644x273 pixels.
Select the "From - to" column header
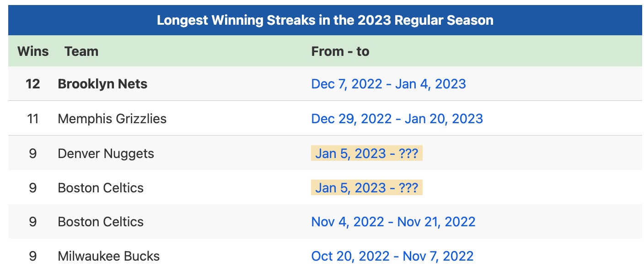click(x=340, y=51)
